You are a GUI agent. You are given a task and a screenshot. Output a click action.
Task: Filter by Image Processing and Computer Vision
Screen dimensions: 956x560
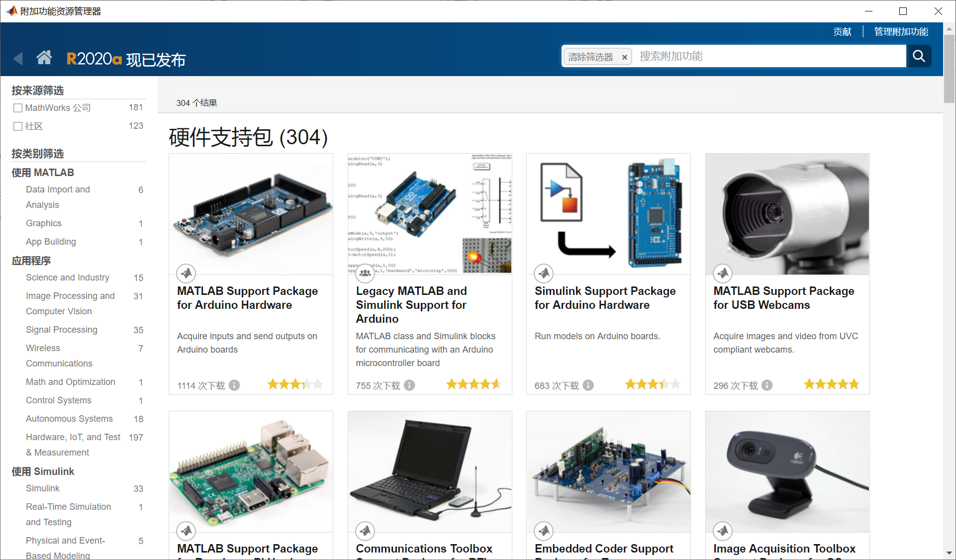pos(70,303)
